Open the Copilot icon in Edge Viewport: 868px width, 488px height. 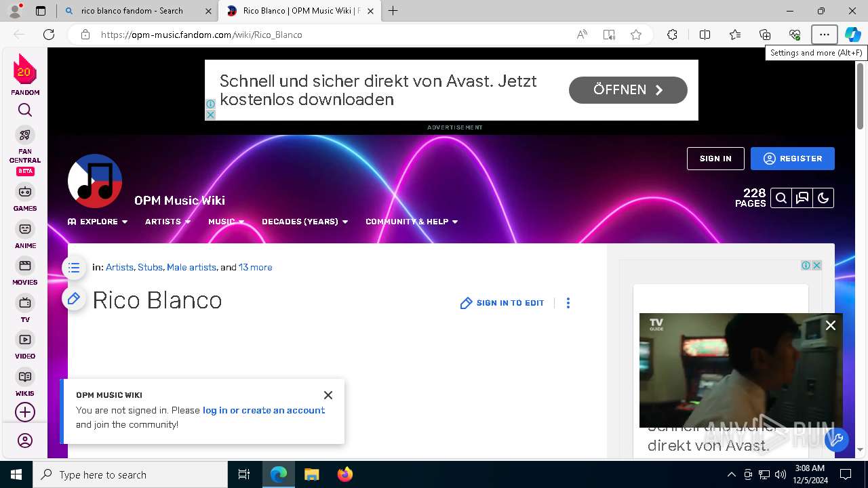pyautogui.click(x=853, y=35)
